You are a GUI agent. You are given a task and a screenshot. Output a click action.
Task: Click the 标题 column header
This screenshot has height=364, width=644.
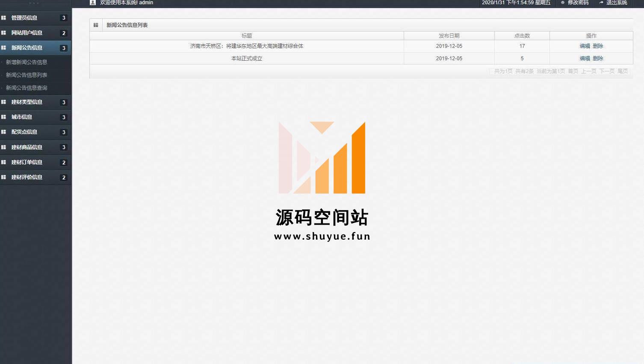(247, 36)
